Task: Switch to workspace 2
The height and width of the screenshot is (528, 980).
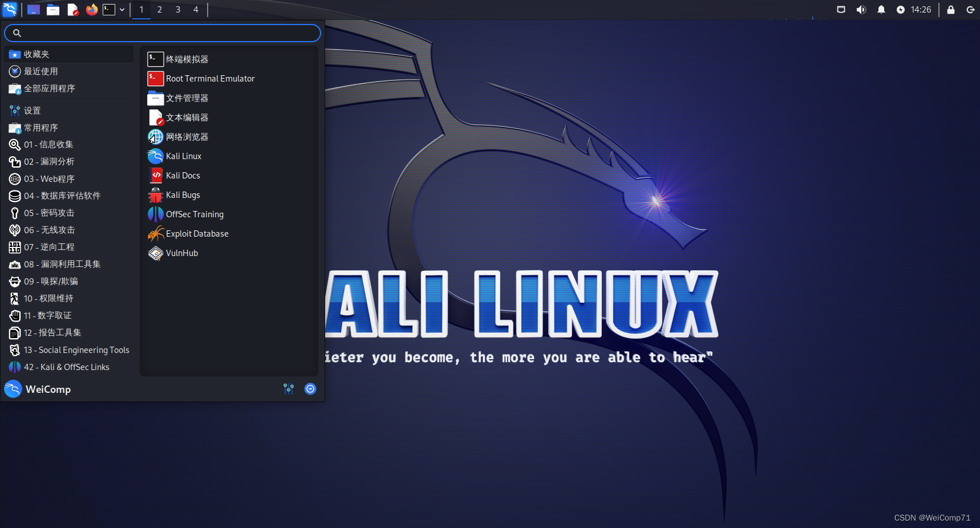Action: 160,10
